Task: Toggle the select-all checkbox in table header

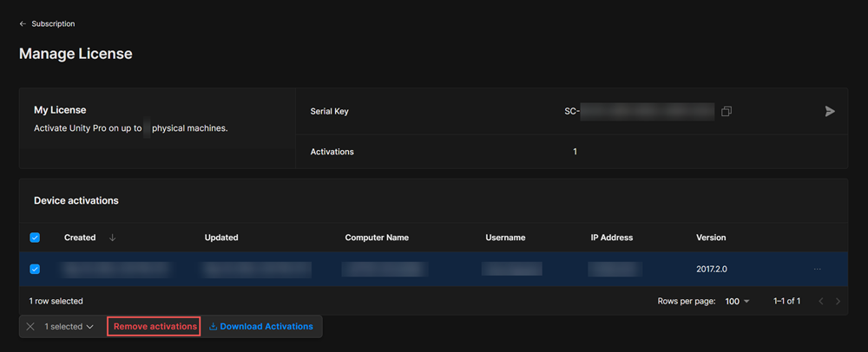Action: (35, 238)
